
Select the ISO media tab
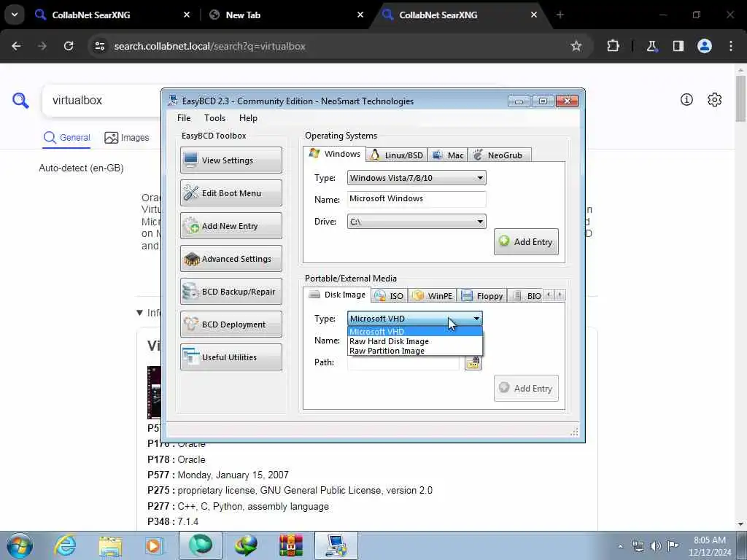pos(390,296)
